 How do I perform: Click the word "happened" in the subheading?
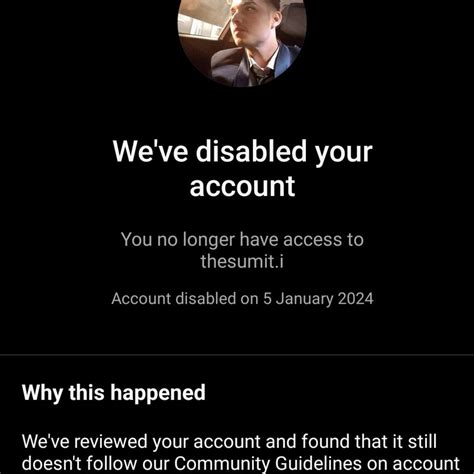(158, 393)
